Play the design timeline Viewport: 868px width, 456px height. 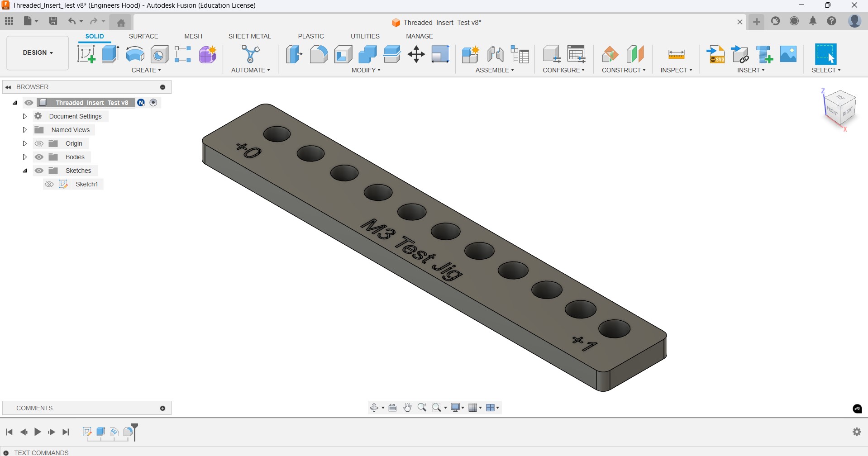[x=38, y=432]
